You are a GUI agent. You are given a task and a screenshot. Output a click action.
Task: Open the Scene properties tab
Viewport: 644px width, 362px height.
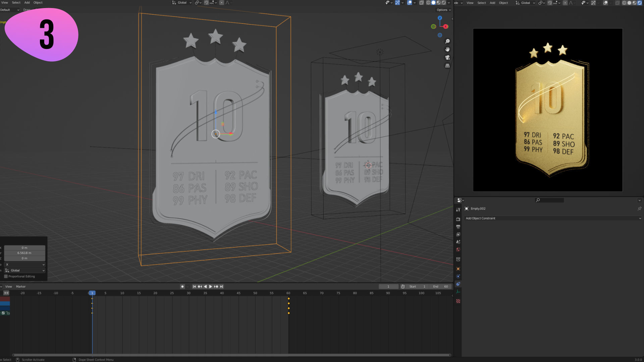[x=458, y=242]
